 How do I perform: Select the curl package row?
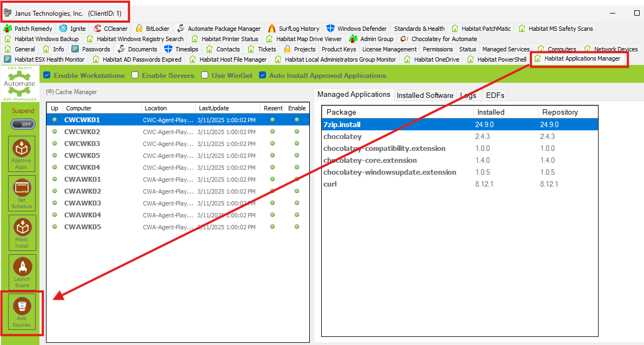(331, 184)
